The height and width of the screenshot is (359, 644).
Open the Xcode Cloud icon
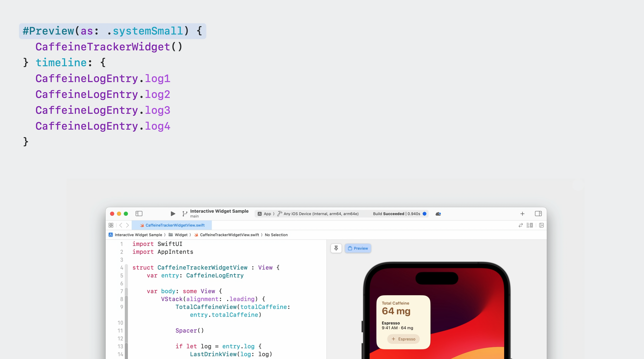pos(438,214)
